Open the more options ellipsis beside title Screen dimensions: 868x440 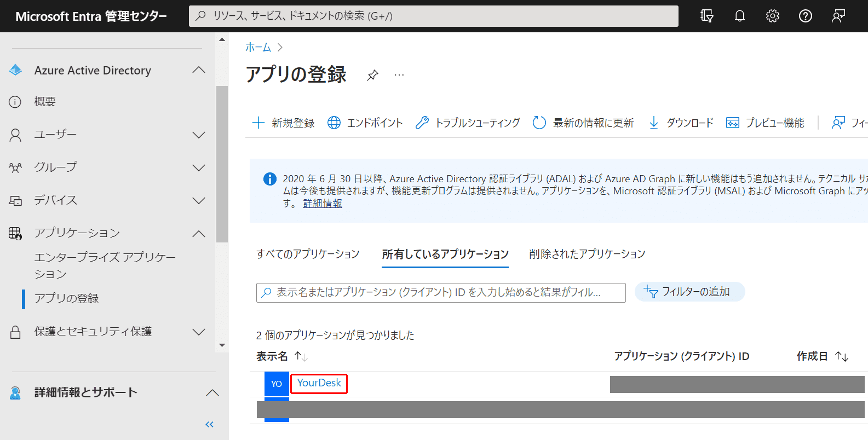(x=399, y=75)
